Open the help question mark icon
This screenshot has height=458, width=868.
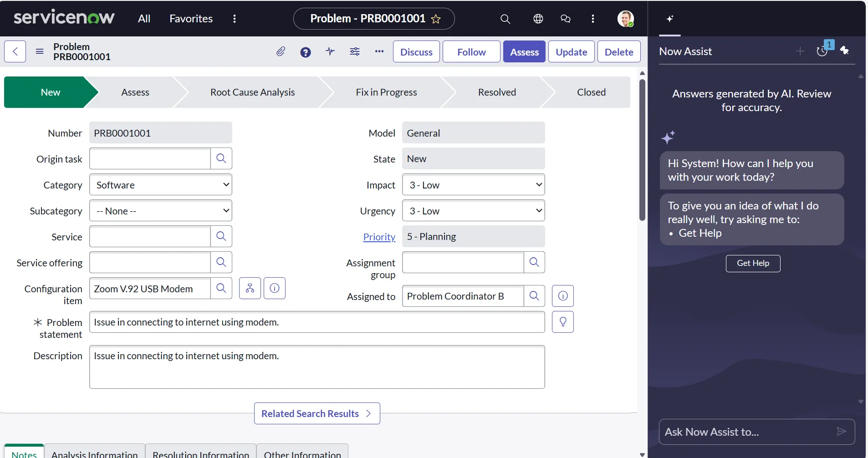[306, 52]
